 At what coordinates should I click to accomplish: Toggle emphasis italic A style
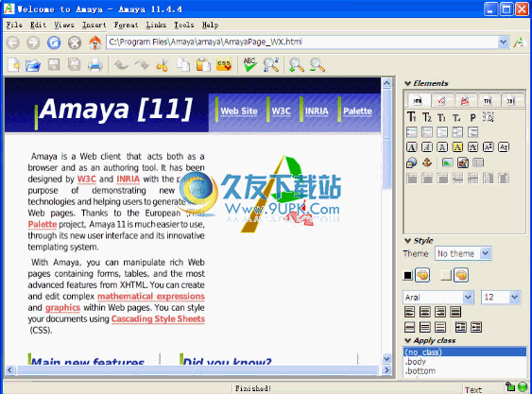pyautogui.click(x=427, y=147)
